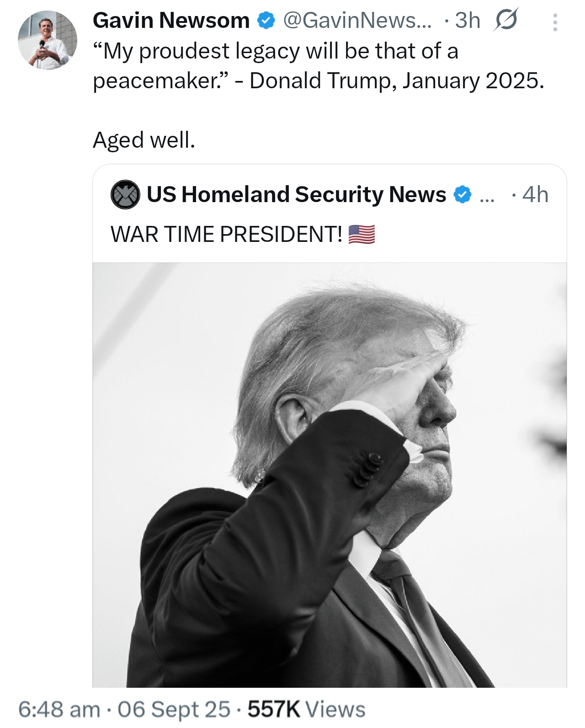Open Gavin Newsom's profile picture

point(48,40)
